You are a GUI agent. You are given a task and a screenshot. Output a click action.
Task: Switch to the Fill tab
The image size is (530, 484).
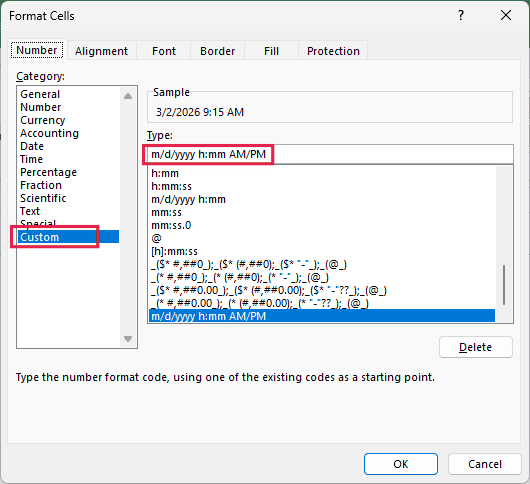271,51
